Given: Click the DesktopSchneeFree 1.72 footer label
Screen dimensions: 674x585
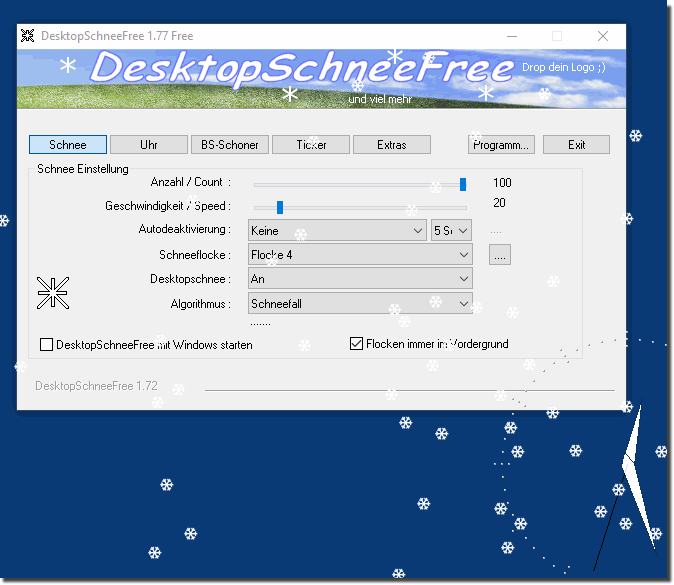Looking at the screenshot, I should tap(96, 386).
